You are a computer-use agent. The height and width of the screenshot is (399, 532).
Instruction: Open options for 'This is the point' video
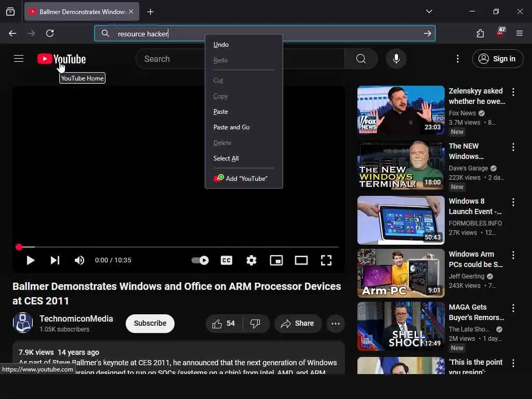coord(513,363)
